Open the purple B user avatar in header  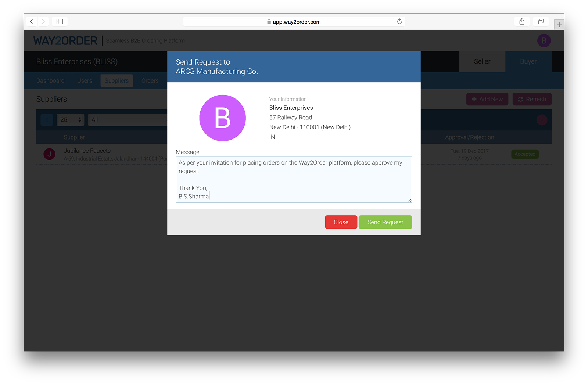pos(544,40)
